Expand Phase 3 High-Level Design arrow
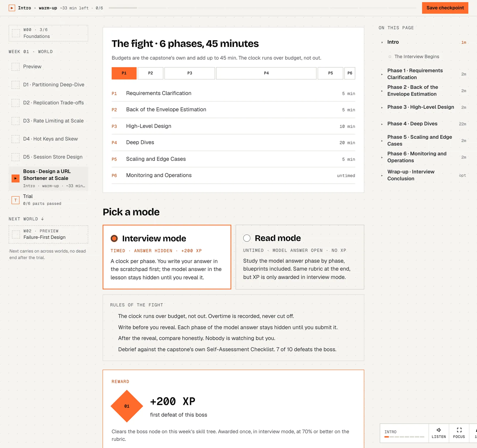The height and width of the screenshot is (448, 477). coord(382,107)
